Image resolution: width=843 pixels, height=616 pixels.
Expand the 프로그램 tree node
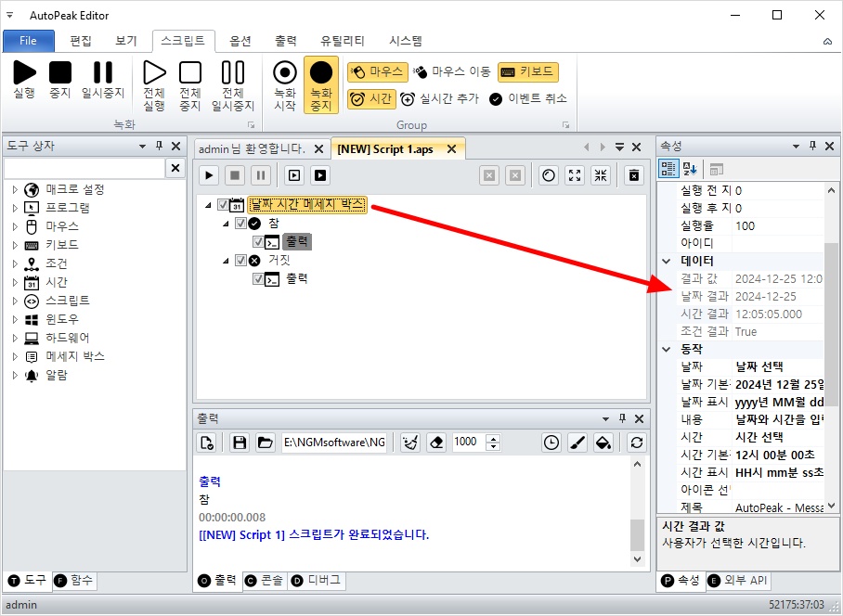15,208
